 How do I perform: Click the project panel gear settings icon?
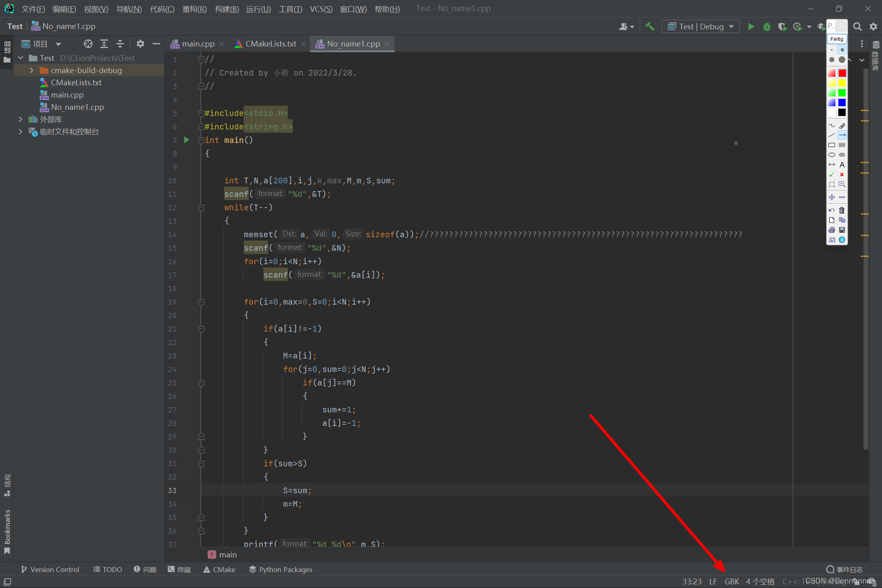point(140,44)
